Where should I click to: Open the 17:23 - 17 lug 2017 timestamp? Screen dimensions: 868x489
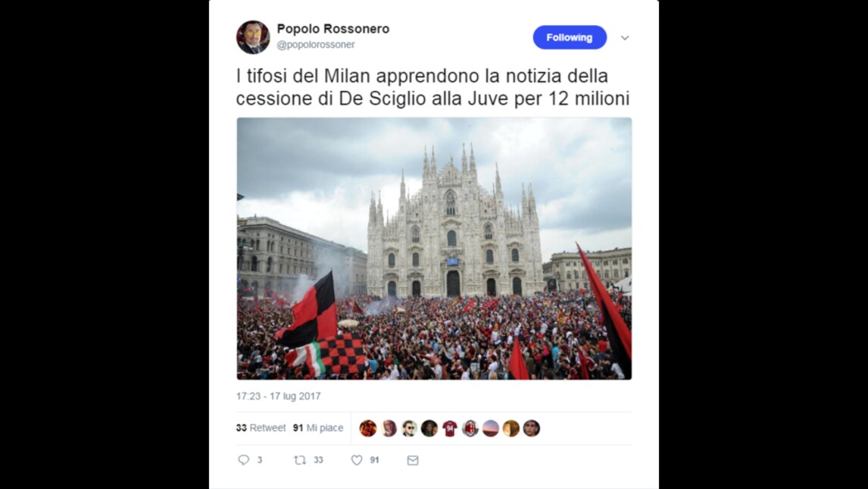point(279,396)
